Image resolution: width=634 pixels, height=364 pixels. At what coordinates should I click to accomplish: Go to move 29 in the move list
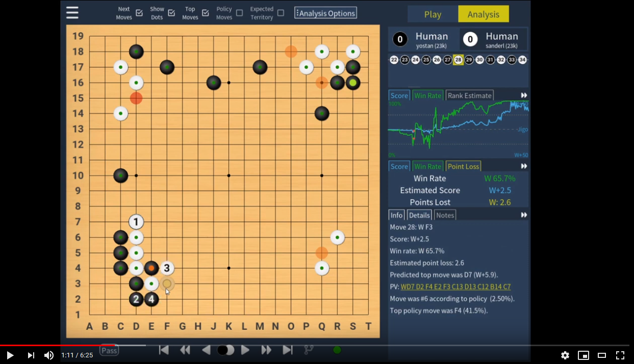tap(469, 60)
